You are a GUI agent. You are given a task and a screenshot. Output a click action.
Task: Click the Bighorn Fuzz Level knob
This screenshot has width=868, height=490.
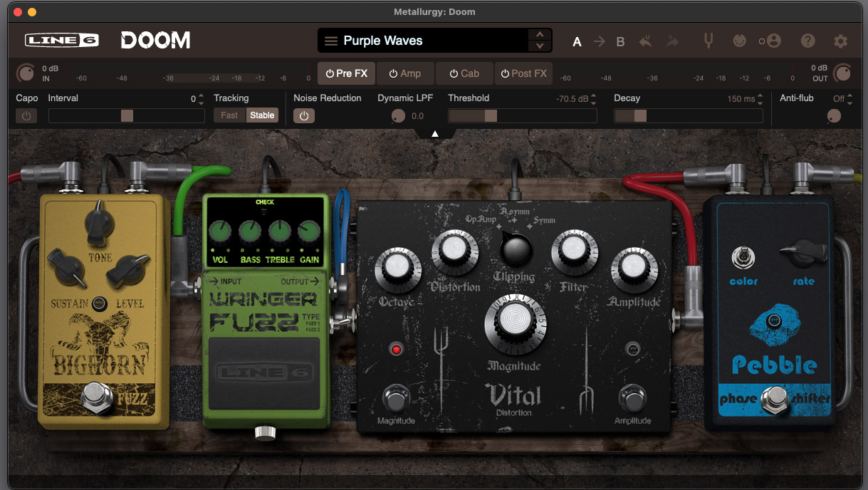[x=127, y=271]
